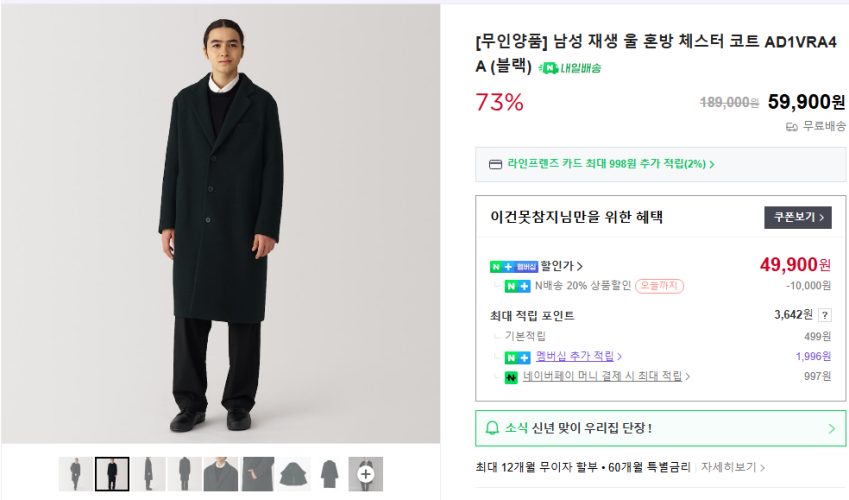Click the question mark help icon beside 3,642원
This screenshot has width=849, height=500.
coord(825,315)
